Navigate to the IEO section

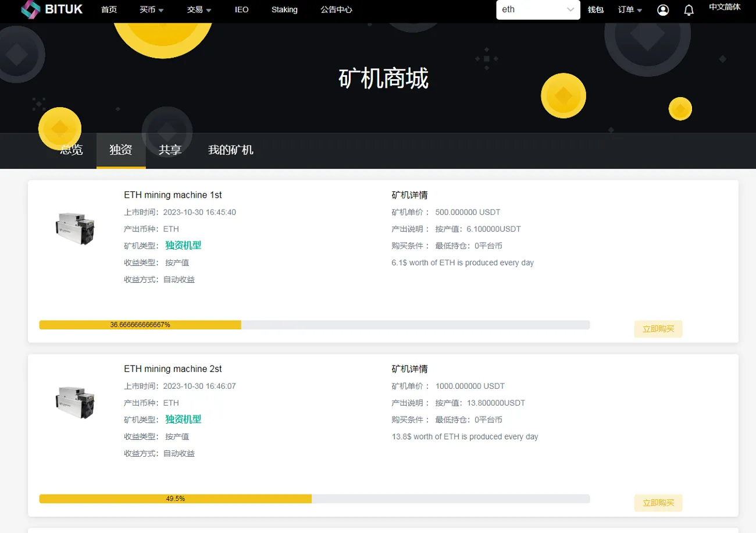[241, 9]
